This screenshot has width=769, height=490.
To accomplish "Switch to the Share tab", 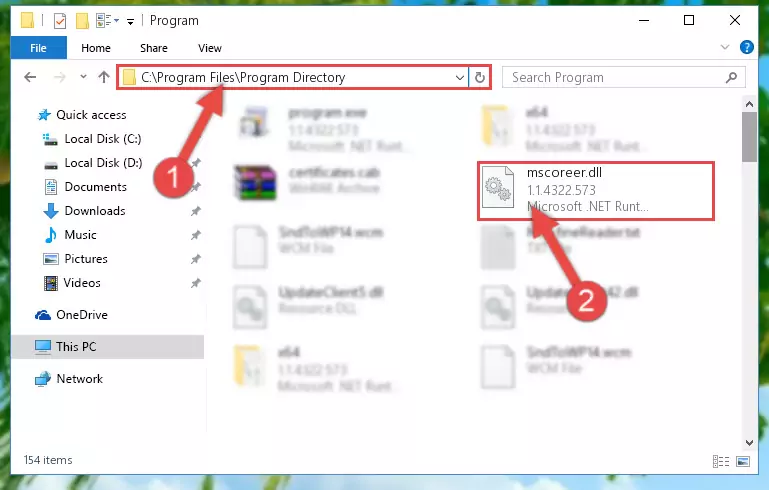I will [154, 48].
